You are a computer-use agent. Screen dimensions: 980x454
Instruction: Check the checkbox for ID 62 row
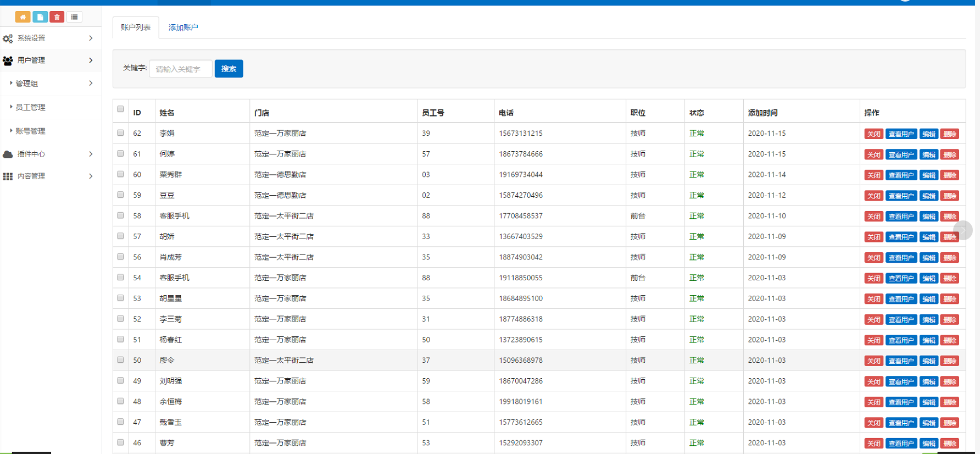coord(120,133)
